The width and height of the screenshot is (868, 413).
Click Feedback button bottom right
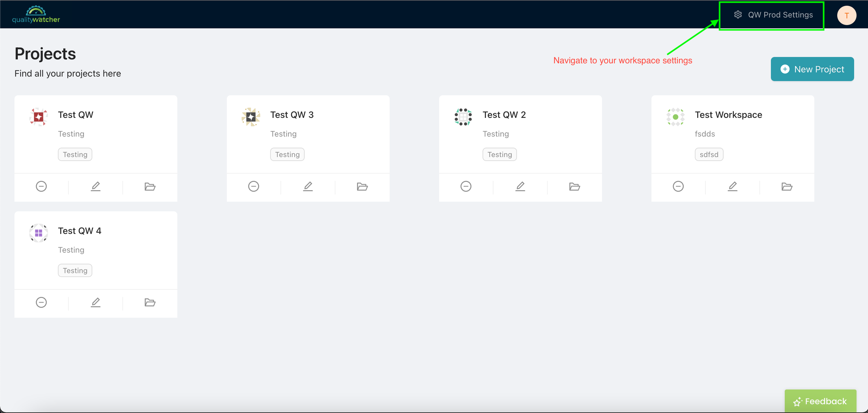coord(821,400)
